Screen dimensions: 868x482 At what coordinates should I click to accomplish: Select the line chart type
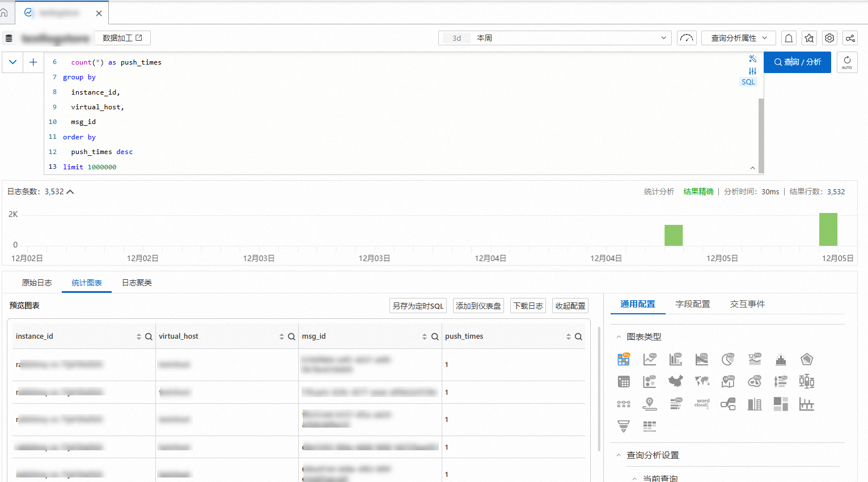(x=650, y=359)
